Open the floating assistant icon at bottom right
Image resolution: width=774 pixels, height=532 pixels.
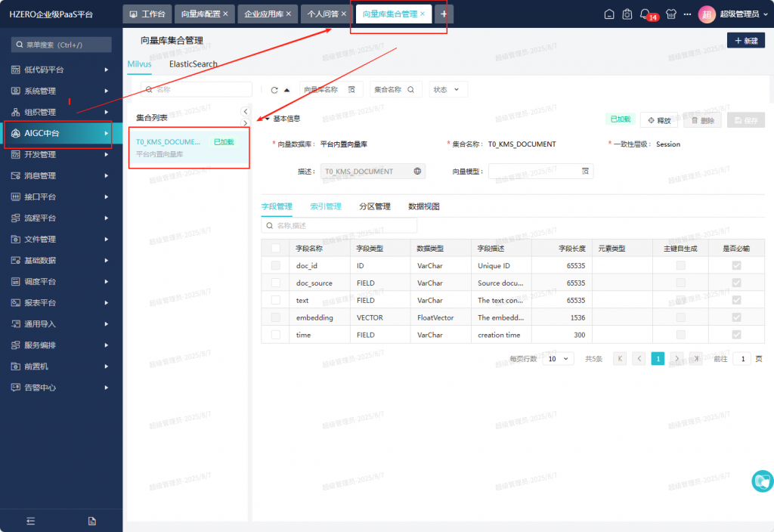pyautogui.click(x=762, y=481)
